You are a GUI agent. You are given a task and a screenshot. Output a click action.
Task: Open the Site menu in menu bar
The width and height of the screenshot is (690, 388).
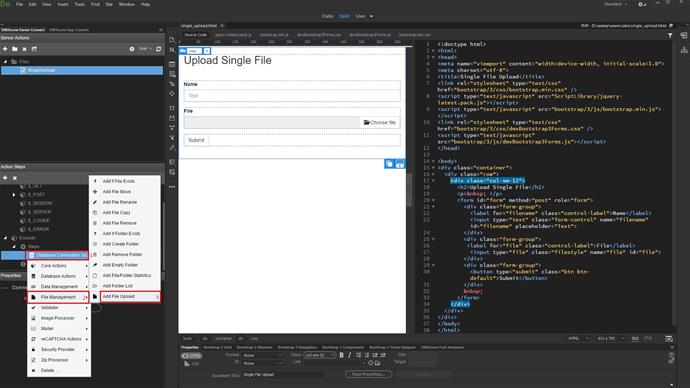click(x=109, y=4)
